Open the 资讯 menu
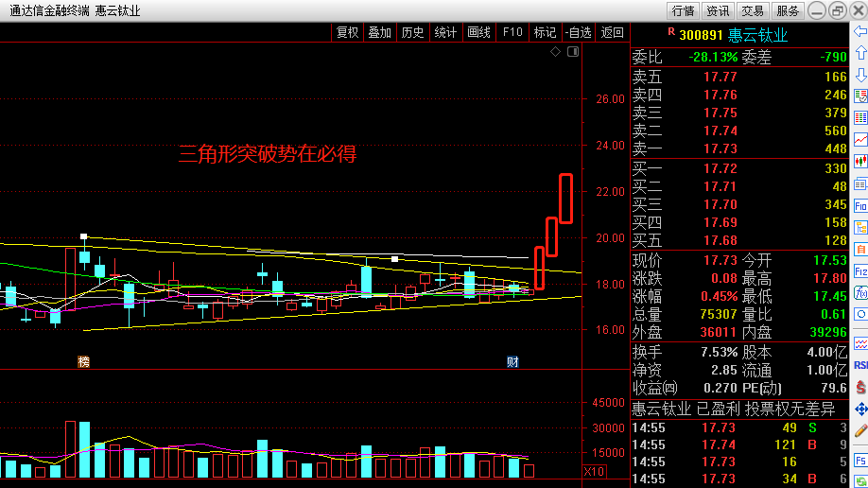Image resolution: width=868 pixels, height=488 pixels. click(x=718, y=10)
